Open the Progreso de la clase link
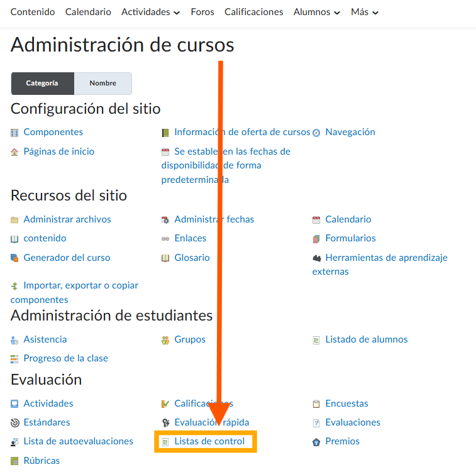Screen dimensions: 476x472 coord(65,358)
